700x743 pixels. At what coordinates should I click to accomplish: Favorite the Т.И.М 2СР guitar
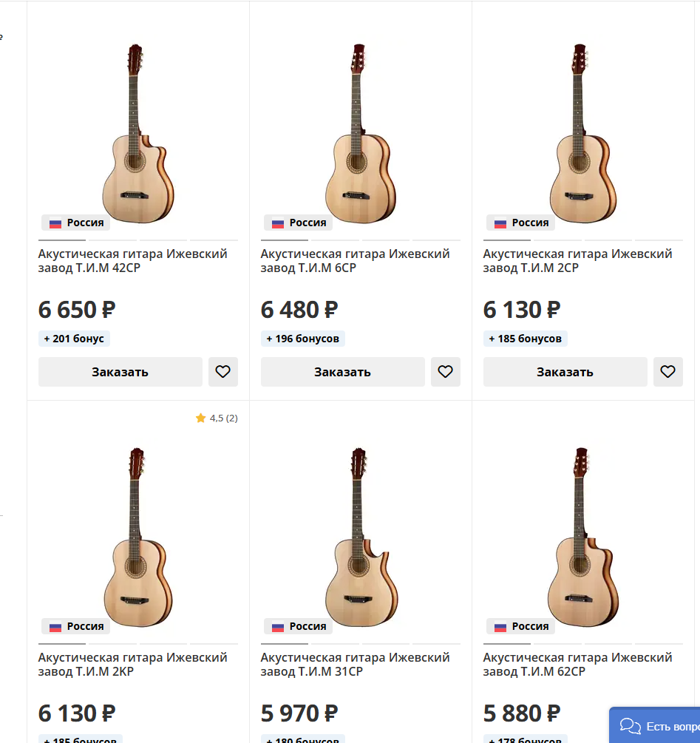668,372
